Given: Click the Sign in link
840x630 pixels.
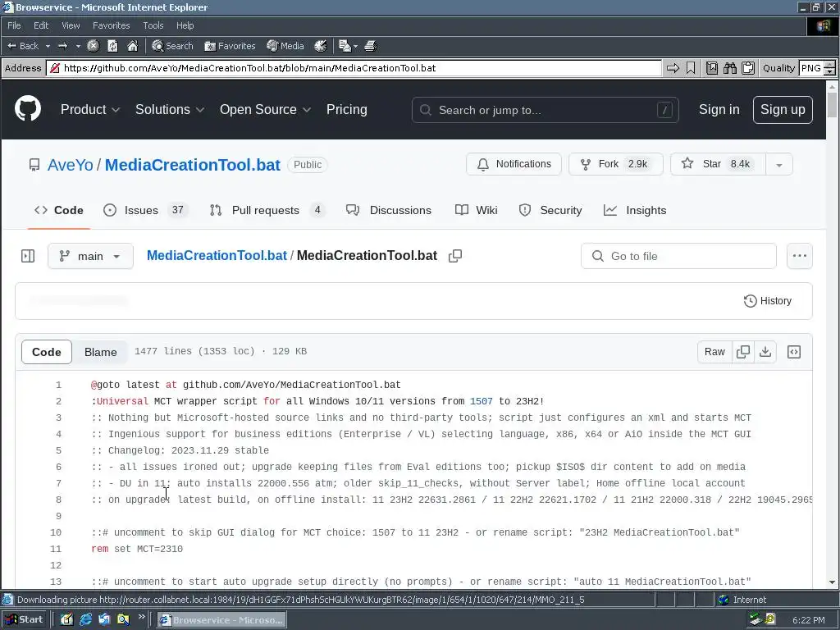Looking at the screenshot, I should tap(719, 109).
